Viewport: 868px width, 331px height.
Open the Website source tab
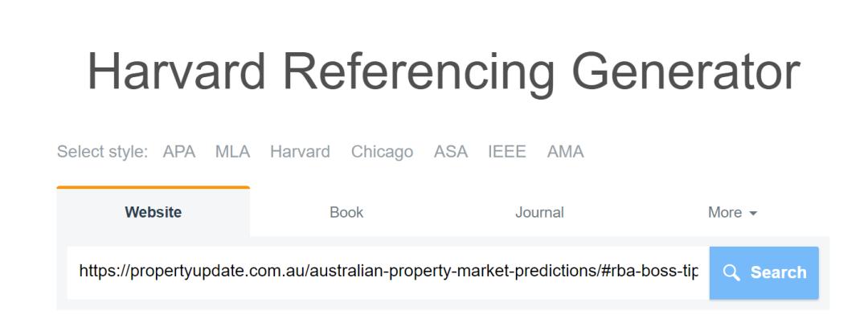(154, 212)
